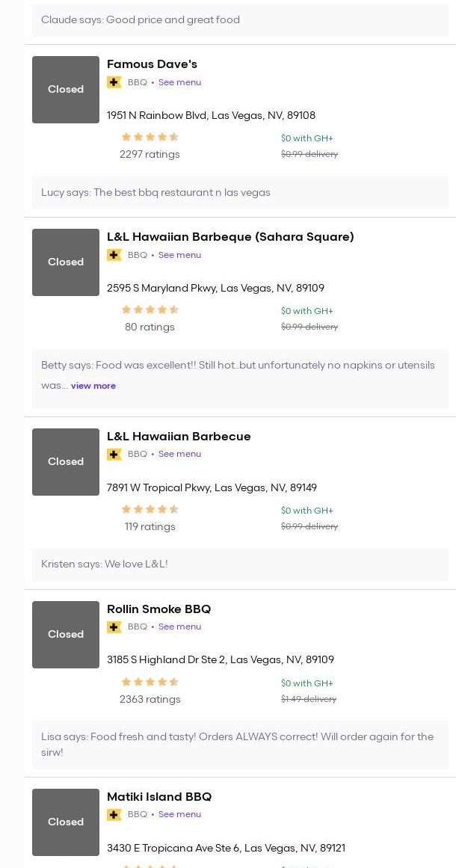Viewport: 456px width, 868px height.
Task: Open the Rollin Smoke BBQ restaurant title
Action: coord(158,609)
